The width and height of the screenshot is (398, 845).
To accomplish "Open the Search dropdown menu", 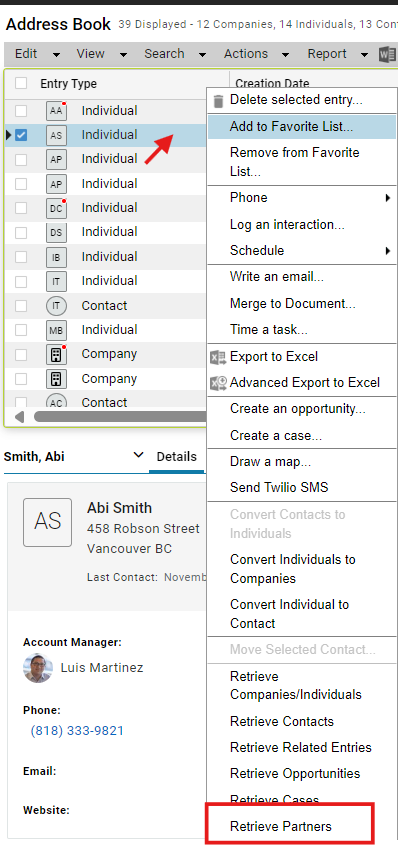I will click(175, 54).
